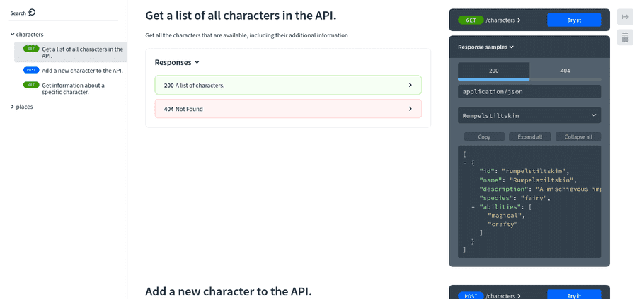Click the 'Get a list of all characters' main heading
The image size is (644, 299).
[241, 16]
